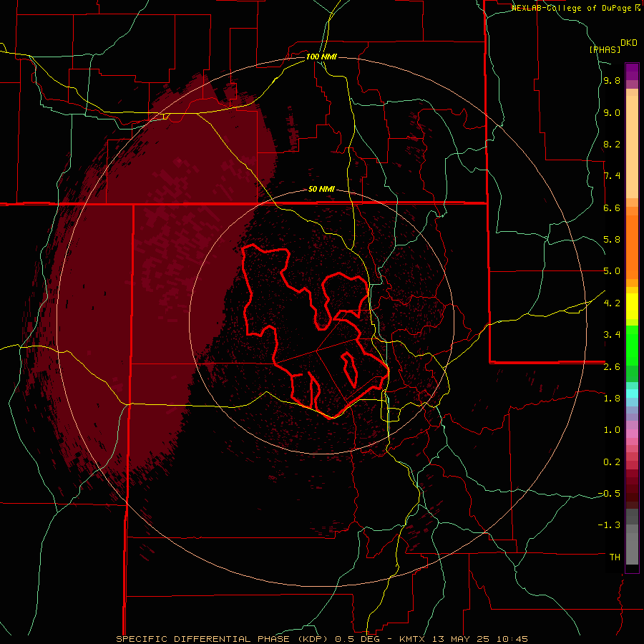Click the 1.0 scale value
The image size is (644, 644).
612,430
